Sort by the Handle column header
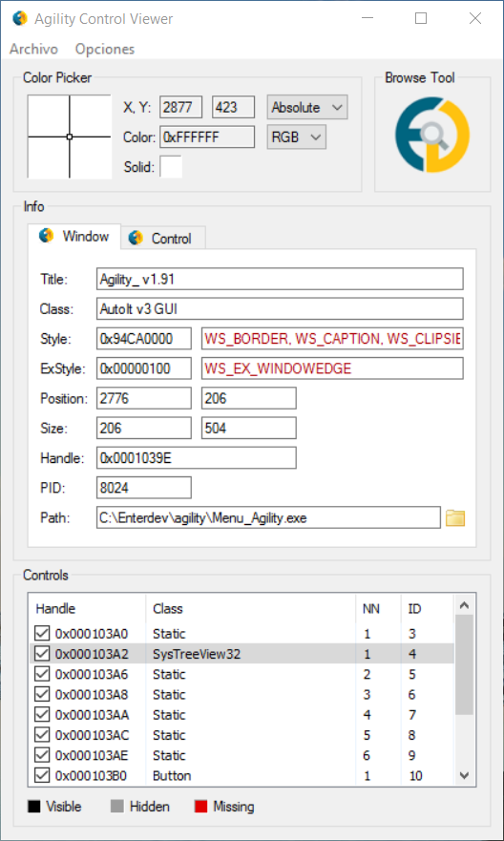Image resolution: width=504 pixels, height=841 pixels. (87, 609)
